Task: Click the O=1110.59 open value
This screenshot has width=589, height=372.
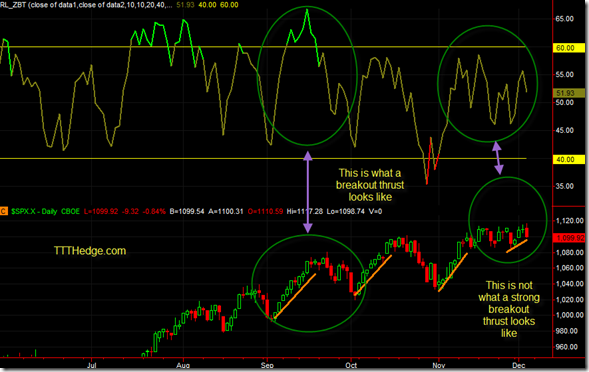Action: (x=265, y=212)
